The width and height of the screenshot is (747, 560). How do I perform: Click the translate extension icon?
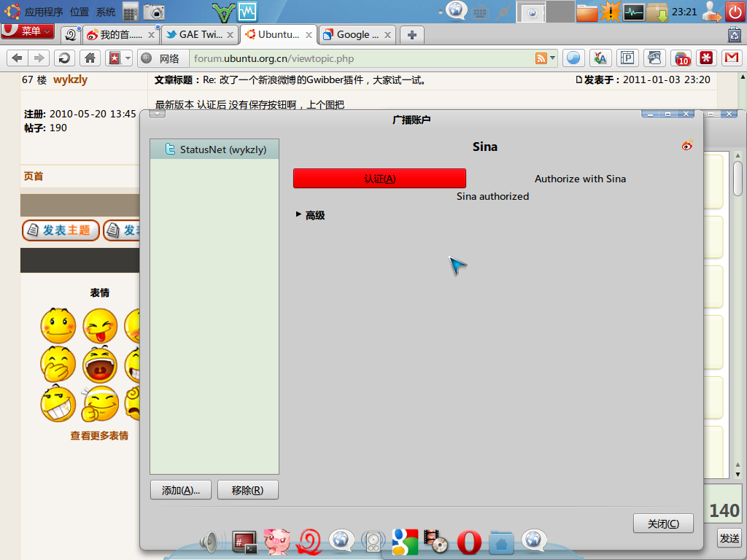600,58
